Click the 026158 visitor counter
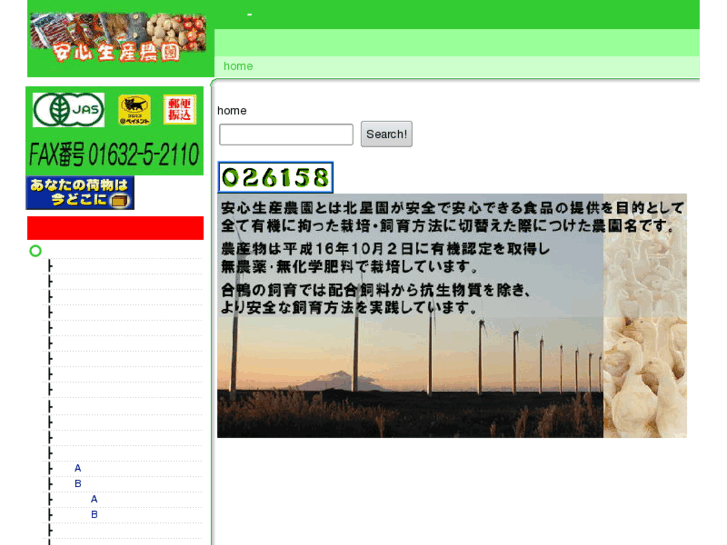The image size is (727, 545). [275, 177]
